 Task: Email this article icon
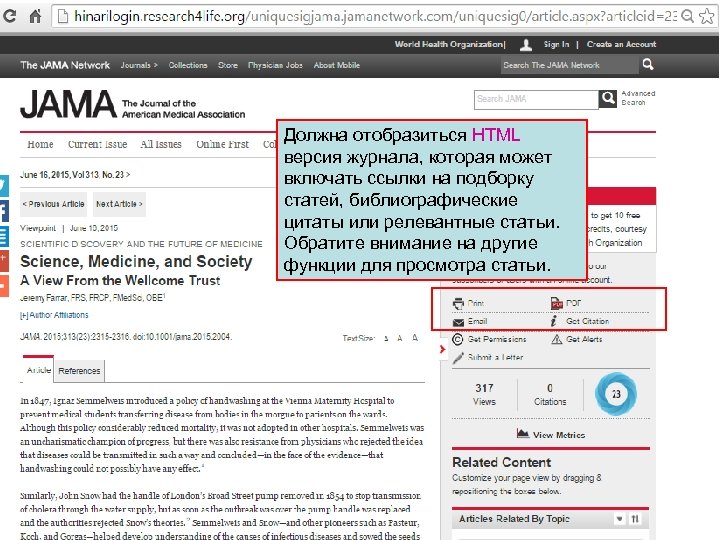[458, 322]
